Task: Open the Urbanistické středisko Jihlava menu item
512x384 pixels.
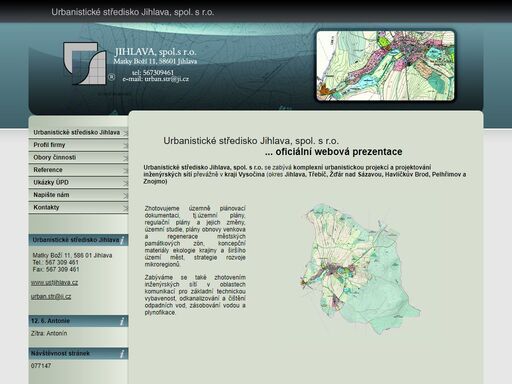Action: 78,132
